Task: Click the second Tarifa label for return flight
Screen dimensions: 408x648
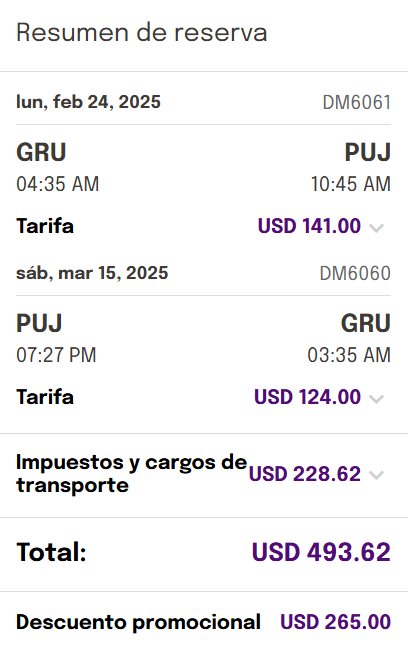Action: [45, 397]
